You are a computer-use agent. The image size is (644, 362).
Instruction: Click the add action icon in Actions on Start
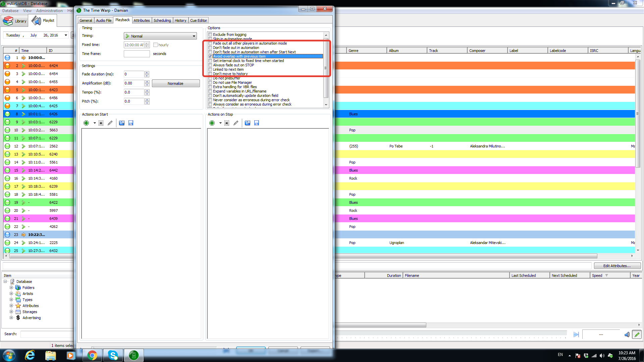click(86, 123)
